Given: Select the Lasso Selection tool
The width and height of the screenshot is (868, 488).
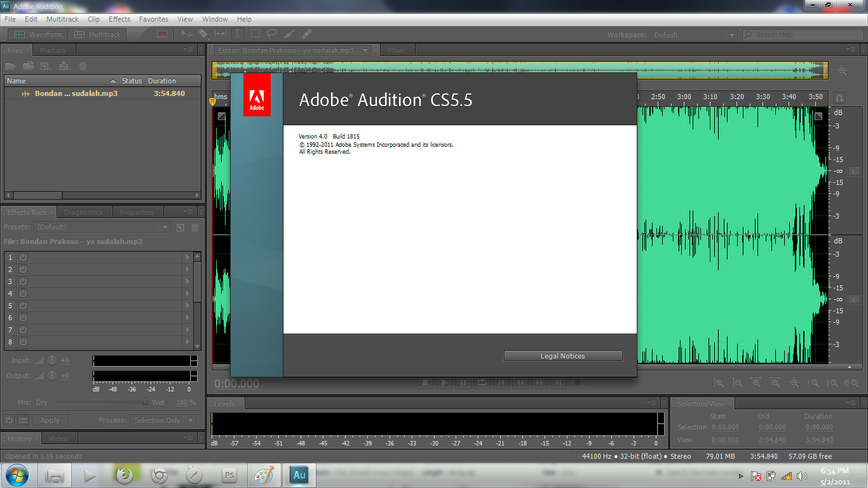Looking at the screenshot, I should 272,34.
